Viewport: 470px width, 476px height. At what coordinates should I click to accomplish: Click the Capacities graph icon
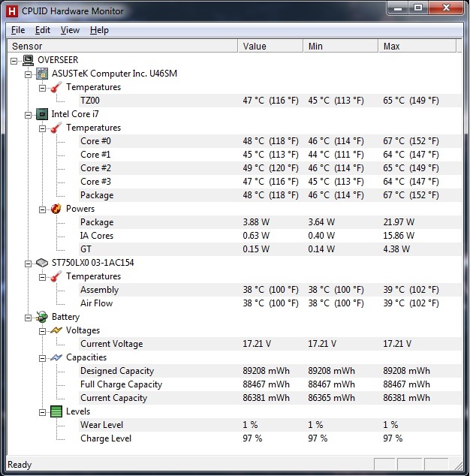[x=56, y=357]
